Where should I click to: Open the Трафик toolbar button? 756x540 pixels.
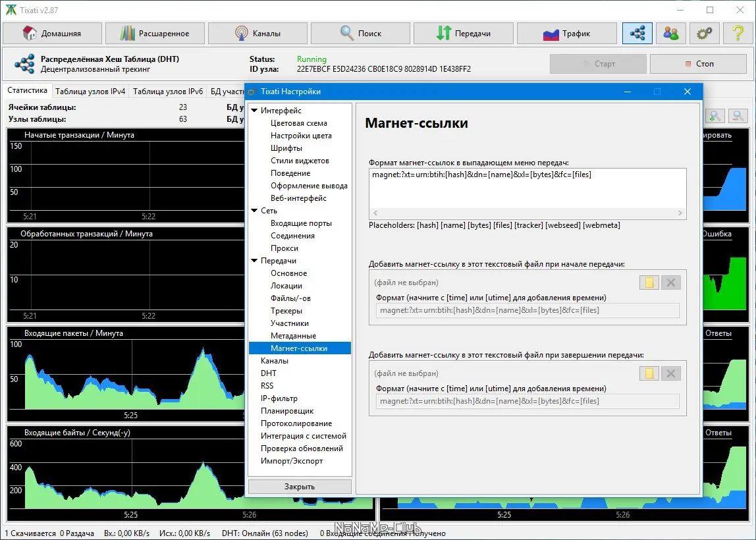(x=566, y=34)
